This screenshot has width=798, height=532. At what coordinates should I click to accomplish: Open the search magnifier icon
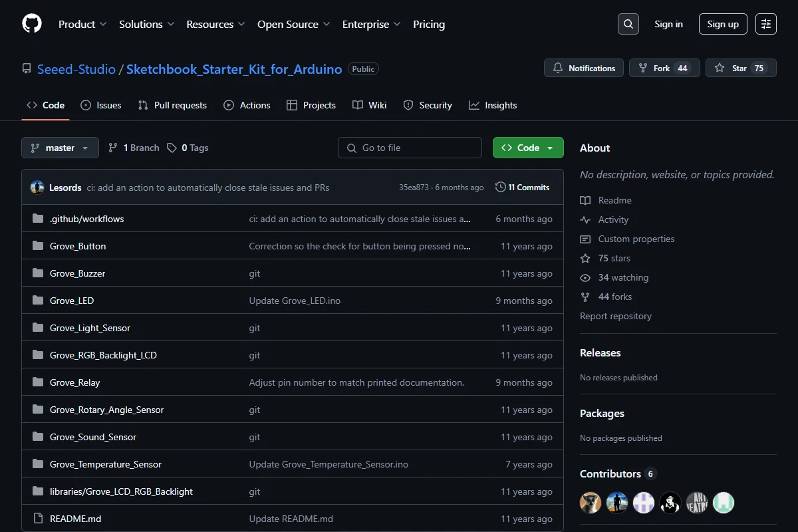(x=628, y=24)
